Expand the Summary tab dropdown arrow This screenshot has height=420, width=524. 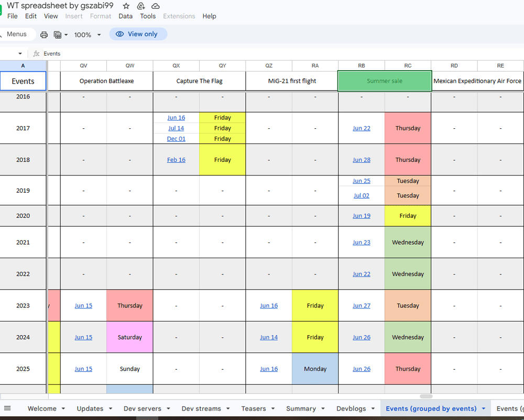point(323,408)
